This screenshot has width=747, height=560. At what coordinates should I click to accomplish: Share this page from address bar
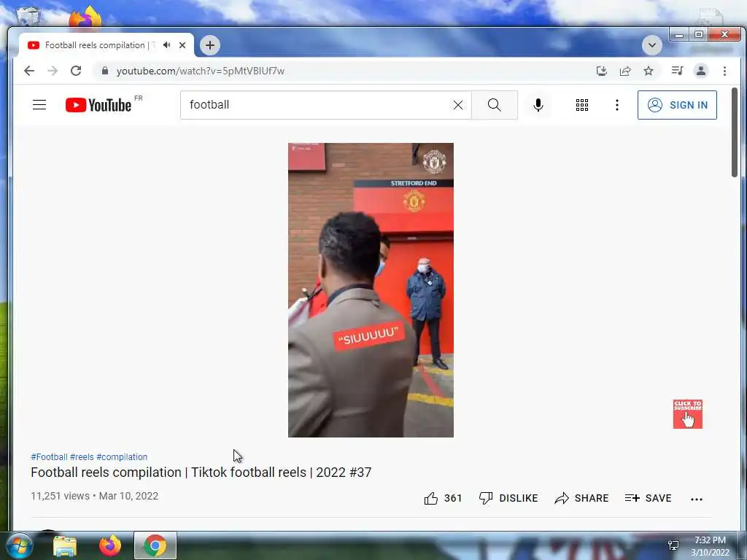click(625, 71)
